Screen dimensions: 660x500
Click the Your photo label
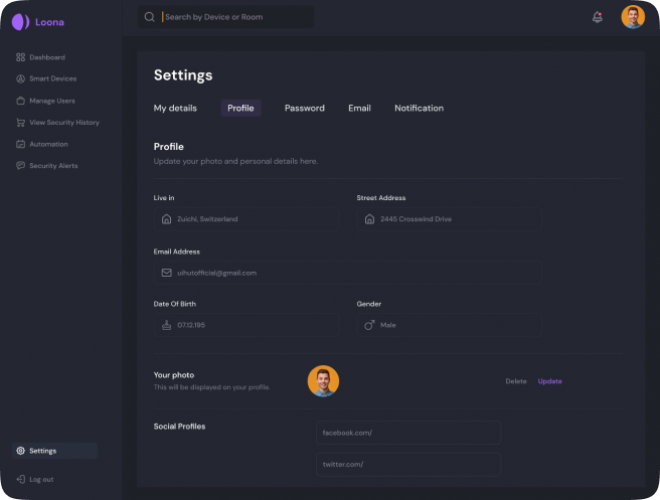[x=174, y=375]
